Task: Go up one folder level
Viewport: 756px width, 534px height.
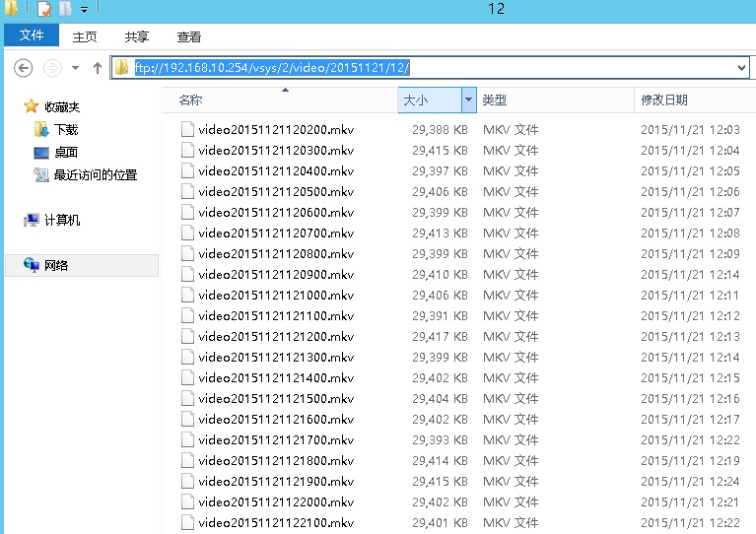Action: (98, 68)
